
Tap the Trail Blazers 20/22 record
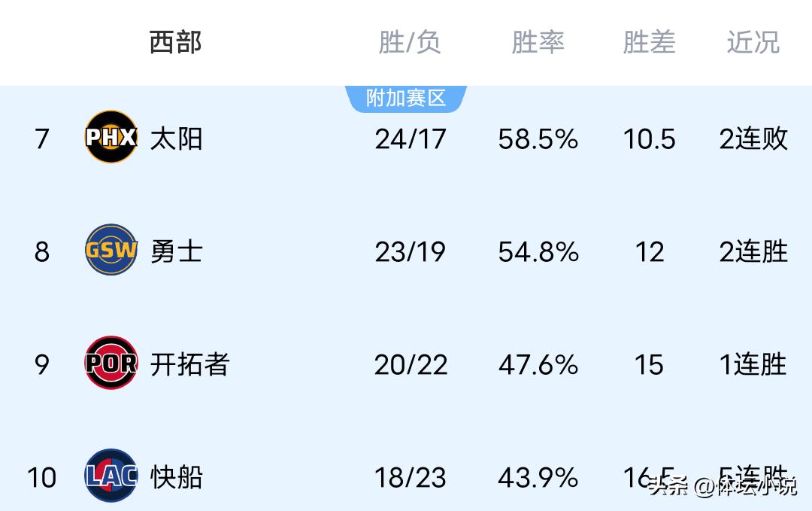[x=411, y=364]
